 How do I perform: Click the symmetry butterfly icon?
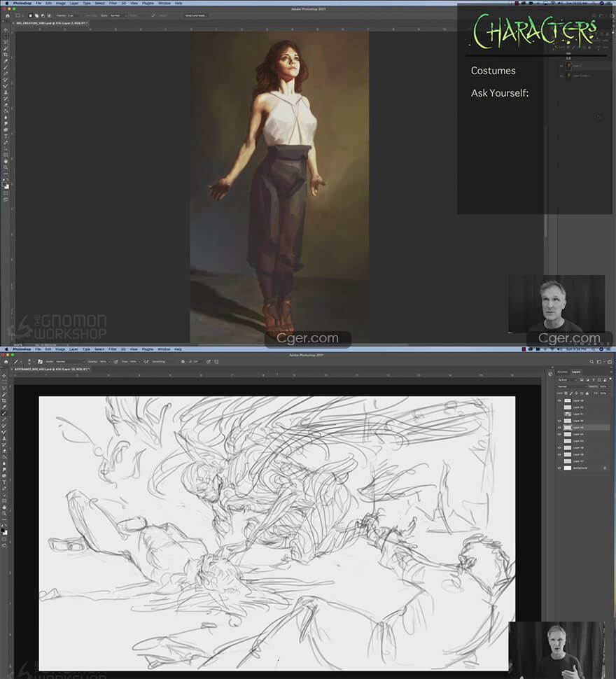pos(216,362)
